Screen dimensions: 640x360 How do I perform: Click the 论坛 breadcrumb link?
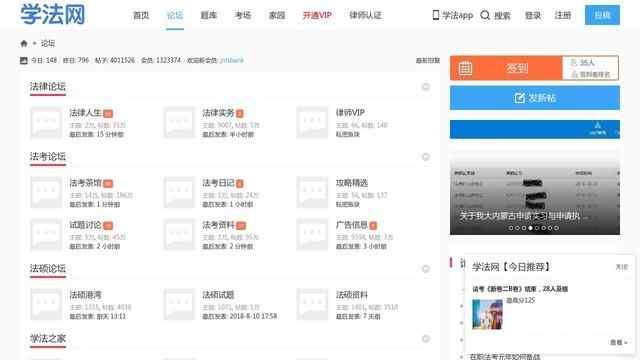tap(48, 43)
